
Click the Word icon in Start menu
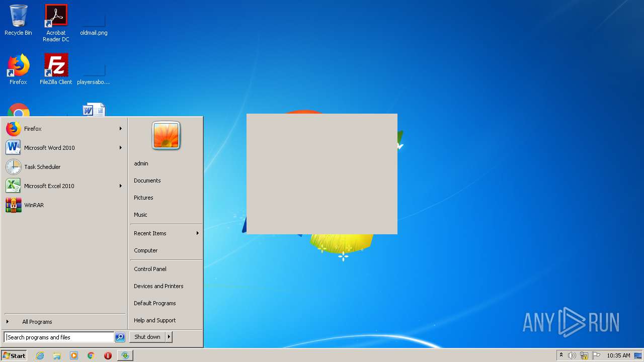(14, 148)
